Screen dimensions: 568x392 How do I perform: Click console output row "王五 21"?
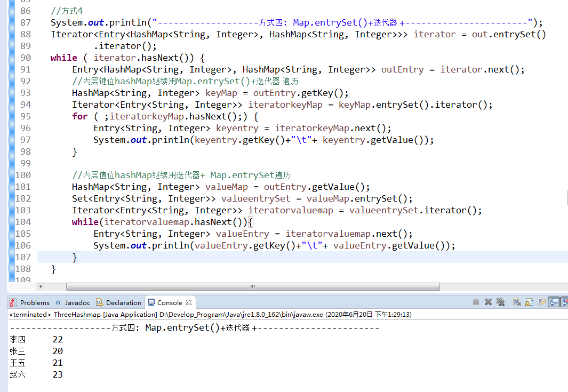(36, 363)
